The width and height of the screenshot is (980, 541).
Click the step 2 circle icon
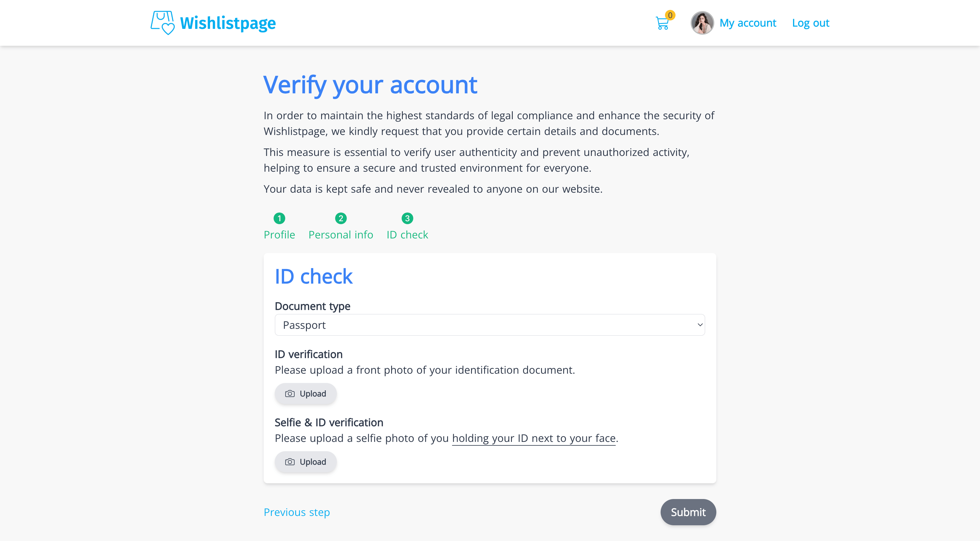(x=340, y=218)
